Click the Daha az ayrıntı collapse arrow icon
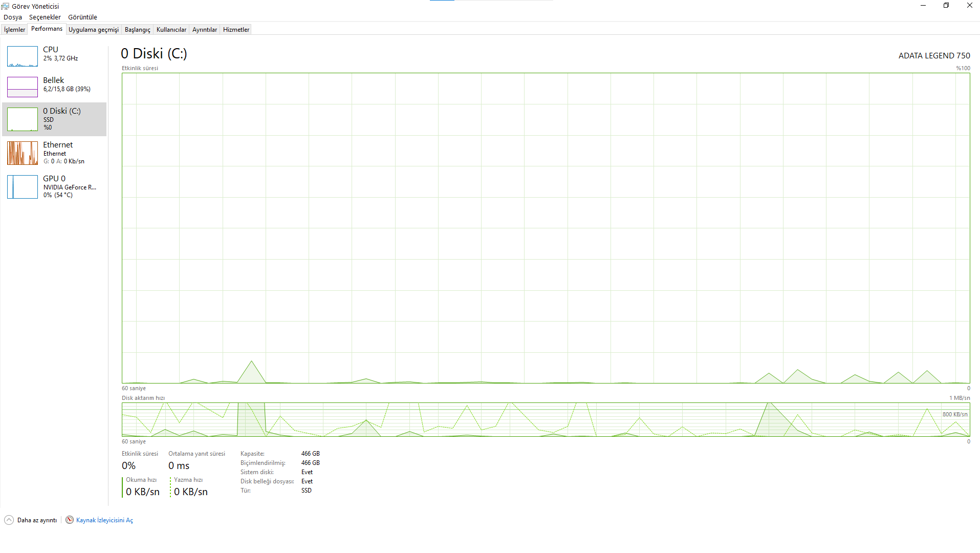The image size is (980, 553). click(x=9, y=520)
